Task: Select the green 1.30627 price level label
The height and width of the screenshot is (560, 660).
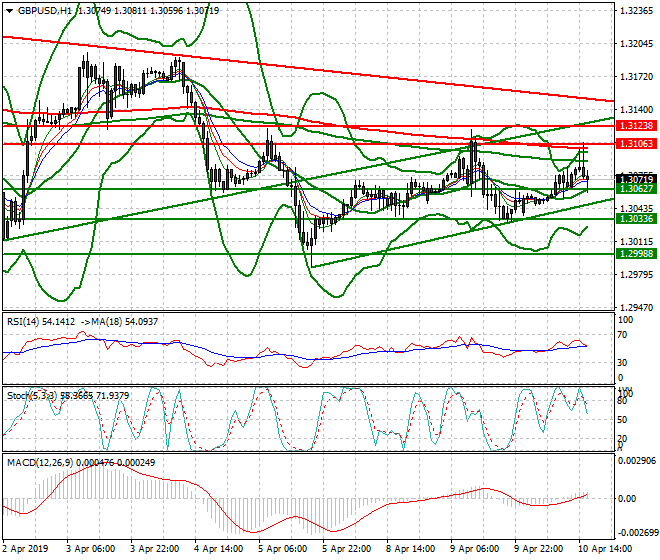Action: (636, 189)
